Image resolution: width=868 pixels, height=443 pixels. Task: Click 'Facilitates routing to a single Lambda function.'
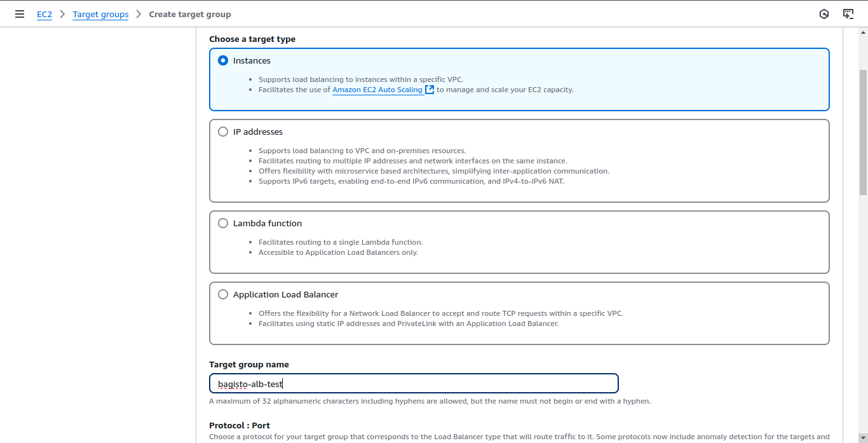(341, 242)
